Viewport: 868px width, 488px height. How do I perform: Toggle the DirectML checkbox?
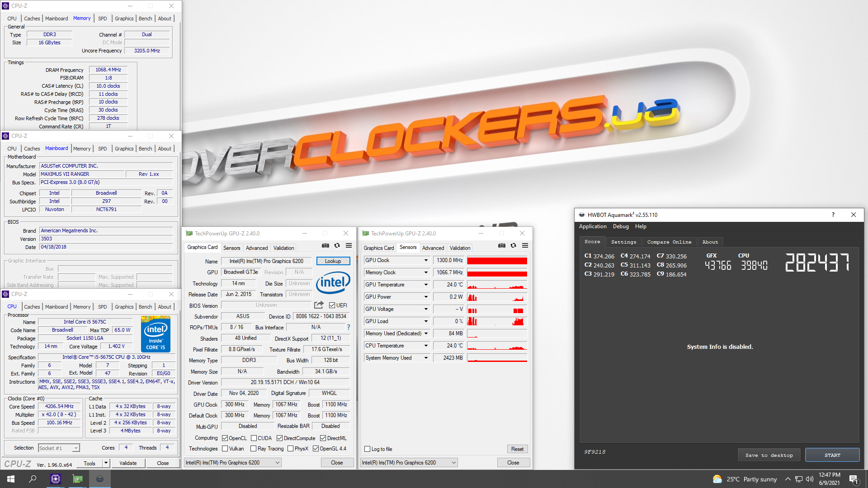coord(323,438)
